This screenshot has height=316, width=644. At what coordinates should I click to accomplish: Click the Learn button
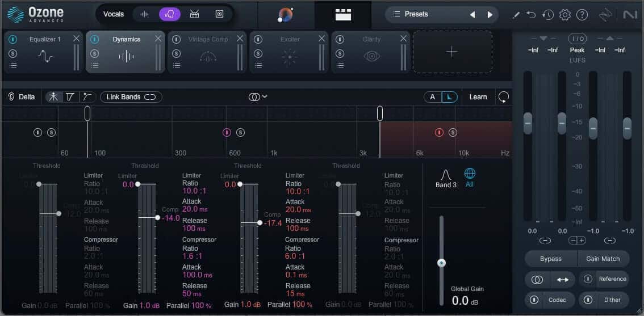(478, 97)
